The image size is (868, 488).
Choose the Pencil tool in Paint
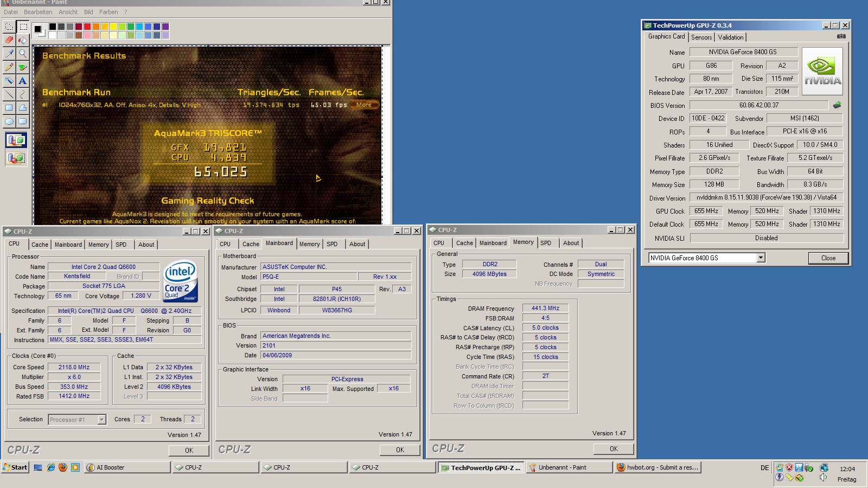click(x=9, y=67)
